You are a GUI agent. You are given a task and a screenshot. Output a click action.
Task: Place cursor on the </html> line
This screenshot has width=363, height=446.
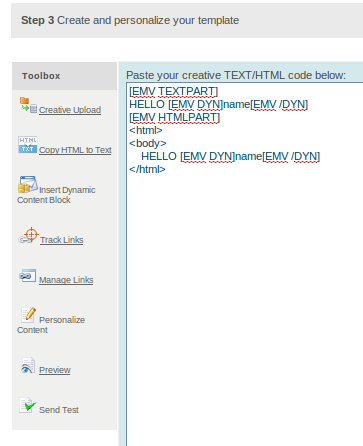tap(147, 169)
